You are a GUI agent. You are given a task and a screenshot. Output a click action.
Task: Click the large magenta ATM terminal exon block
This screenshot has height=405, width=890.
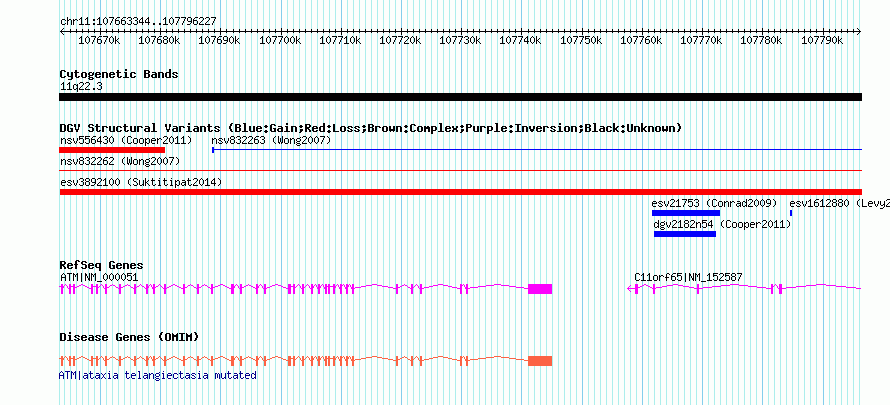pyautogui.click(x=540, y=289)
